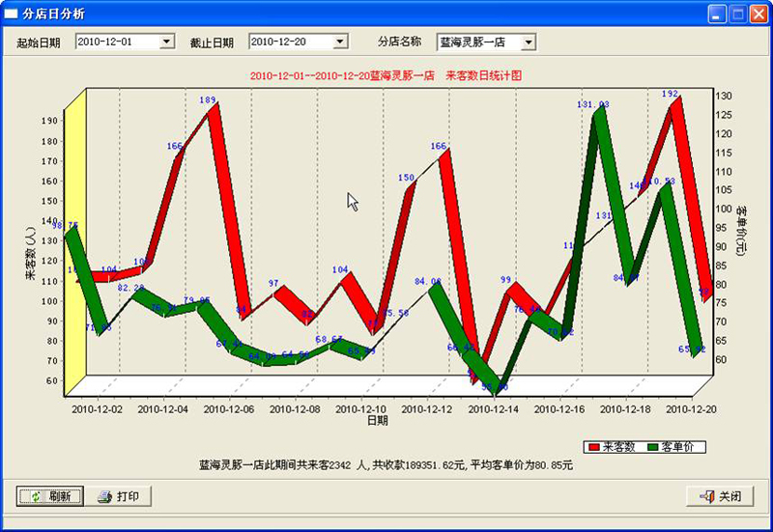The width and height of the screenshot is (773, 532).
Task: Click the 客单价(元) right axis title
Action: [741, 231]
